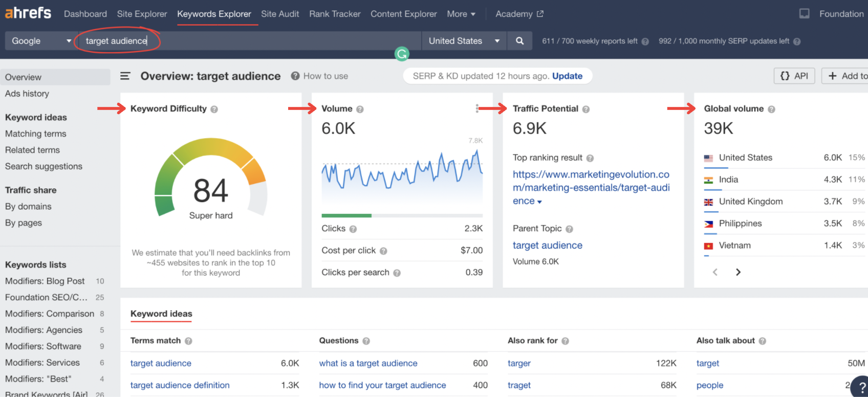The image size is (868, 397).
Task: Click the API button
Action: pyautogui.click(x=794, y=76)
